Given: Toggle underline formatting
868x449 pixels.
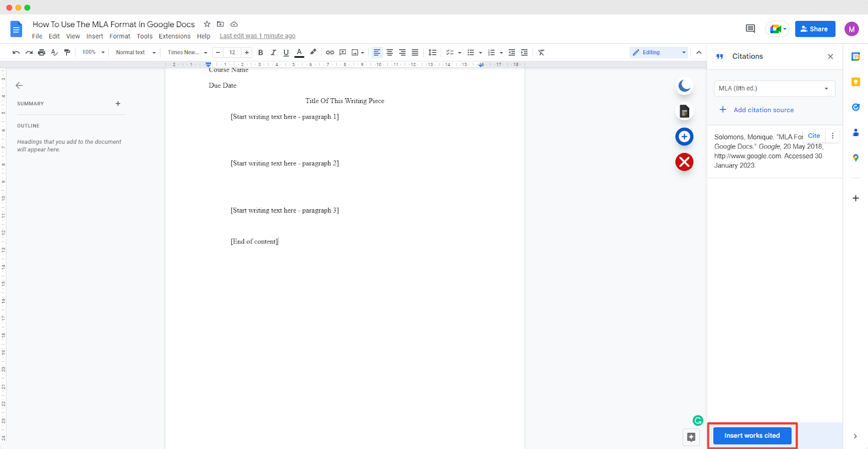Looking at the screenshot, I should tap(286, 53).
